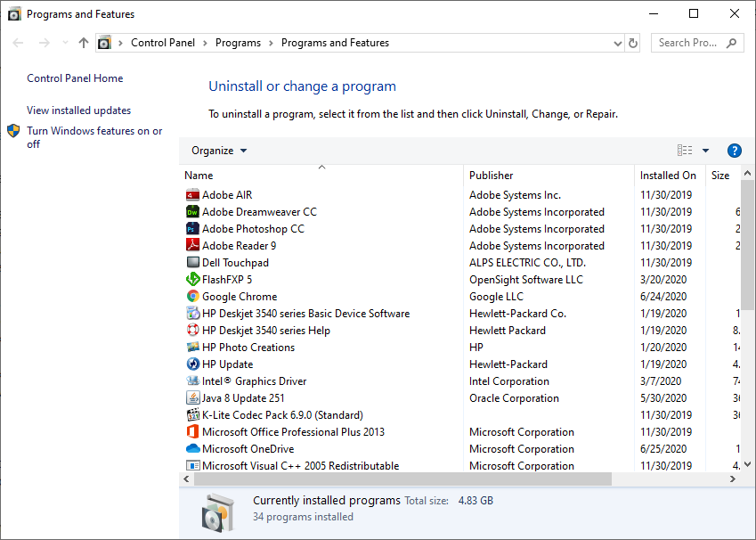The width and height of the screenshot is (756, 540).
Task: Click the HP Deskjet 3540 series Help icon
Action: (193, 330)
